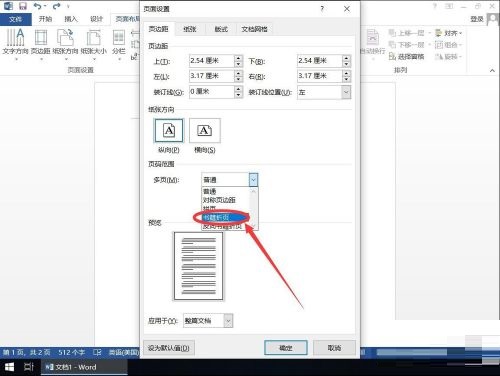Open the 设计 Design ribbon tab
Image resolution: width=500 pixels, height=376 pixels.
pos(96,19)
